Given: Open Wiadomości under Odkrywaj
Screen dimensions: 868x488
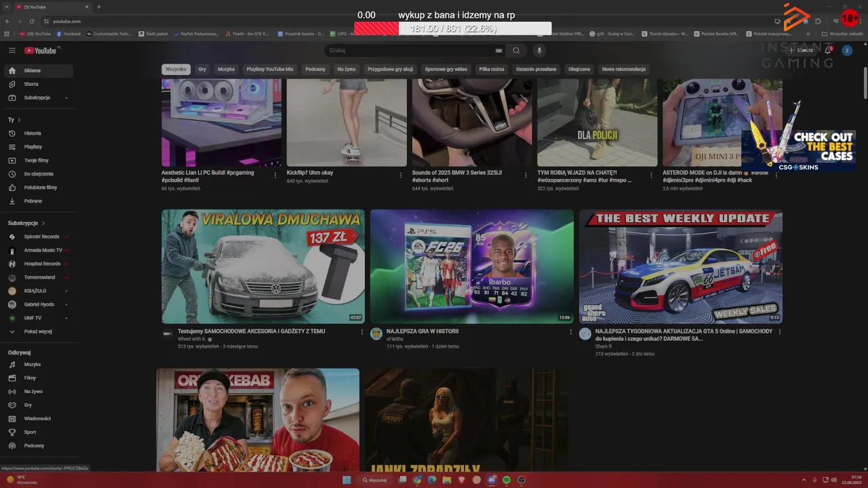Looking at the screenshot, I should [x=38, y=419].
